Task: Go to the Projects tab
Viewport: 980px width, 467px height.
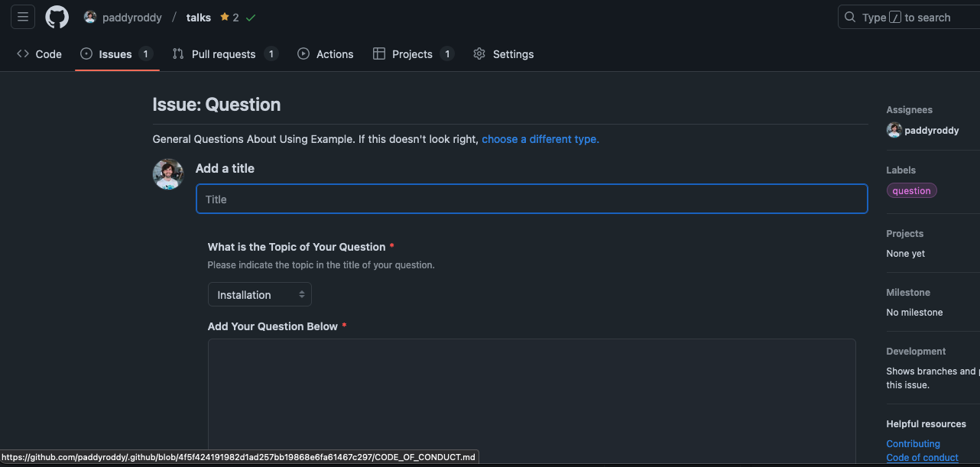Action: [412, 54]
